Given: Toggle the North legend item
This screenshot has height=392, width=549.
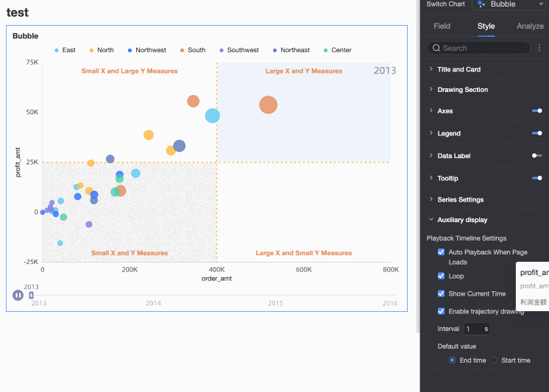Looking at the screenshot, I should point(102,50).
